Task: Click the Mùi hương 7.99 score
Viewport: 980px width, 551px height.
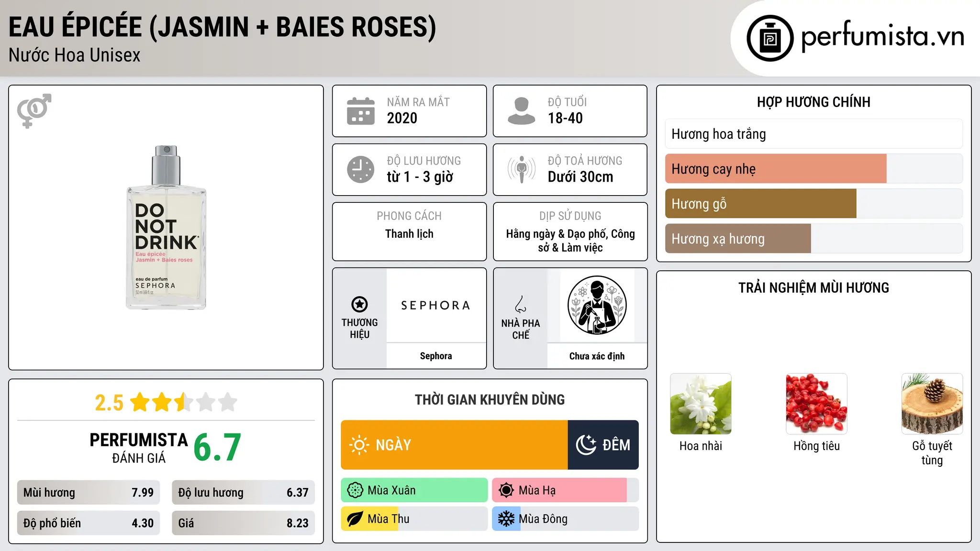Action: pos(89,493)
